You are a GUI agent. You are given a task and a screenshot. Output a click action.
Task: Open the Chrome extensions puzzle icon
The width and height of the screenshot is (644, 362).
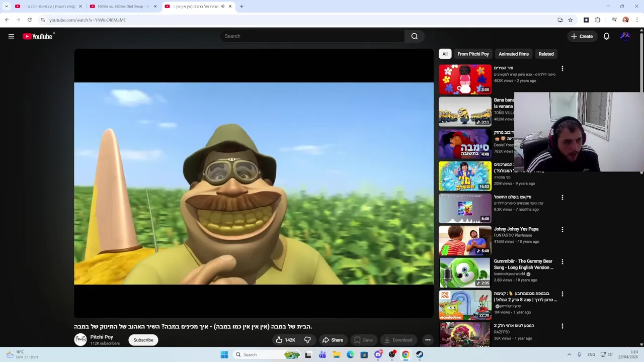pyautogui.click(x=598, y=20)
